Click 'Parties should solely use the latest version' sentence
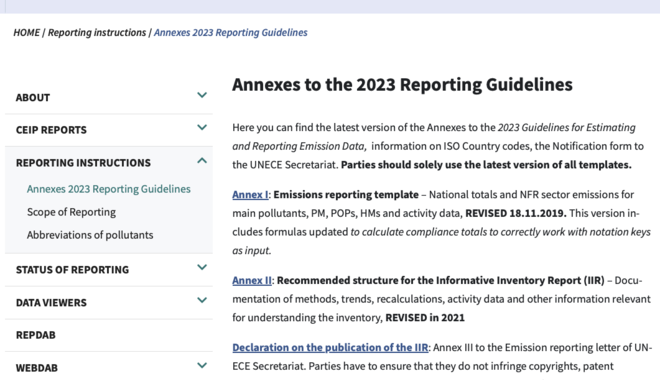Screen dimensions: 660x380 [x=486, y=165]
